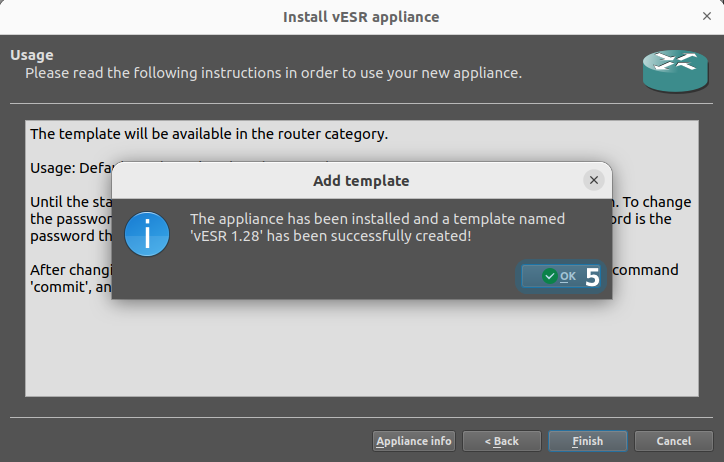The width and height of the screenshot is (724, 462).
Task: Click the green checkmark on the OK button
Action: [x=548, y=276]
